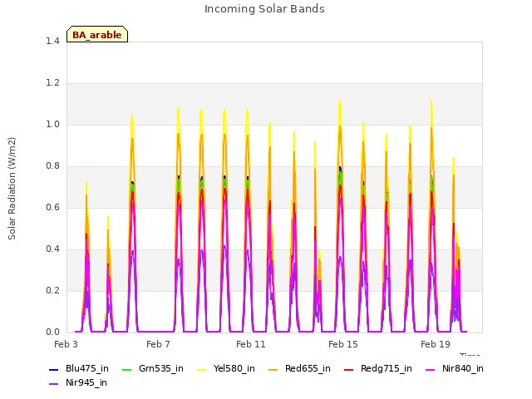This screenshot has height=399, width=532.
Task: Click the Feb 11 x-axis tick label
Action: tap(251, 344)
